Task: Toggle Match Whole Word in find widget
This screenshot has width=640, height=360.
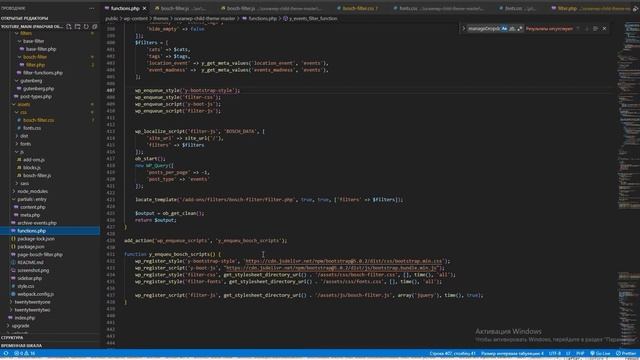Action: 512,29
